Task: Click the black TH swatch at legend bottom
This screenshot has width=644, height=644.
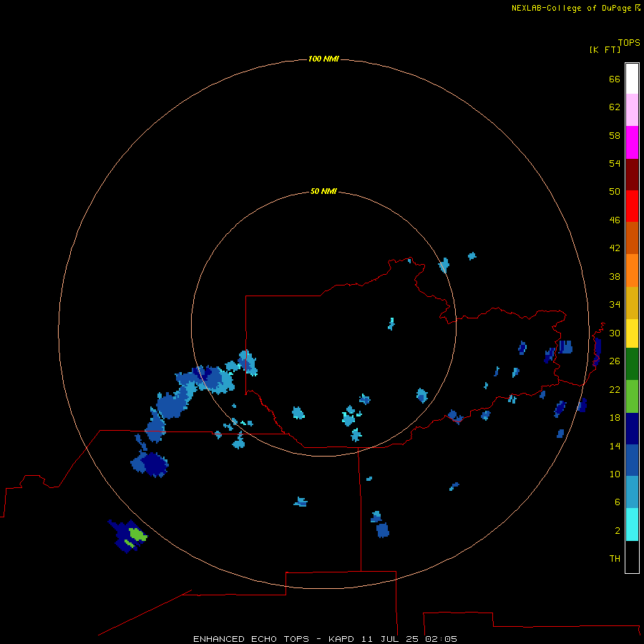Action: click(x=632, y=557)
